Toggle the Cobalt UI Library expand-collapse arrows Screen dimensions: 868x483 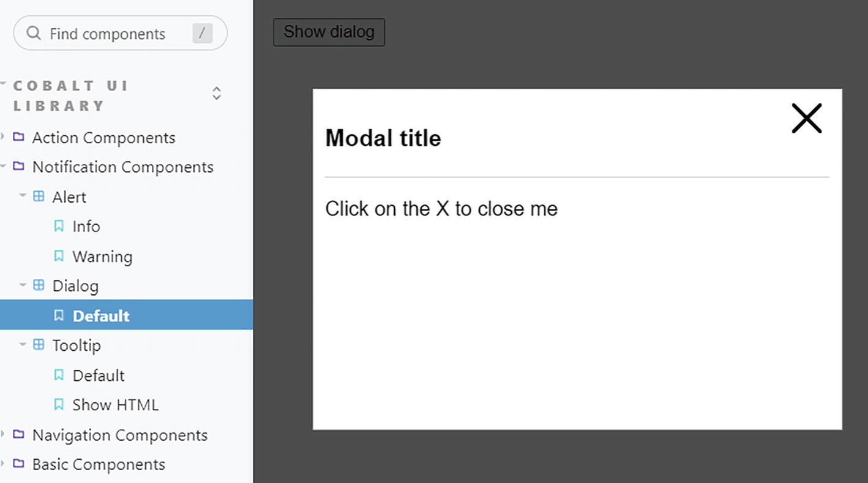[x=216, y=94]
